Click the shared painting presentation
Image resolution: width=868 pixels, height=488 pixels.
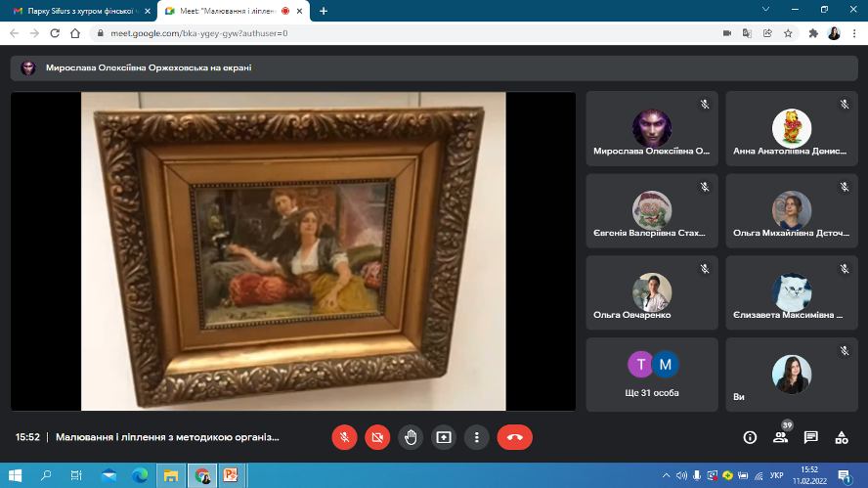(293, 251)
